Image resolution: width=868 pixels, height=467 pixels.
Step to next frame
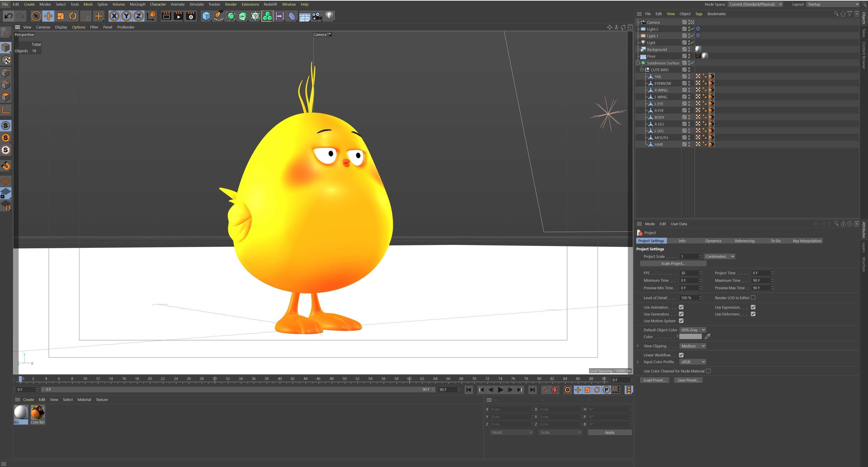[x=510, y=390]
